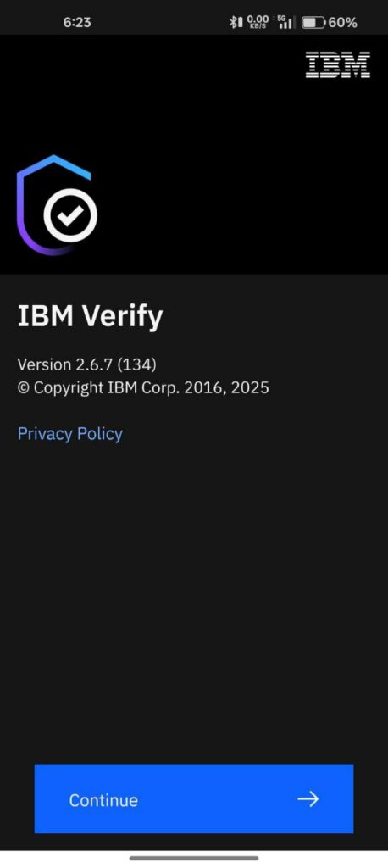Tap the 6:23 clock in the status bar

(77, 23)
